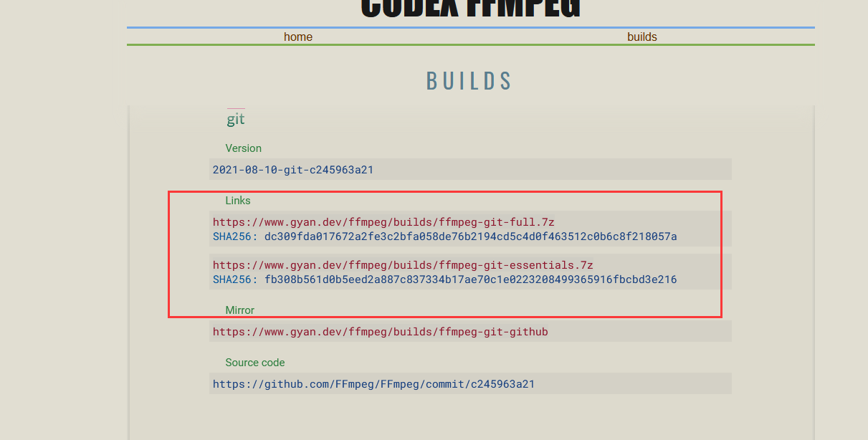Click the Mirror label
The height and width of the screenshot is (440, 868).
click(x=240, y=310)
